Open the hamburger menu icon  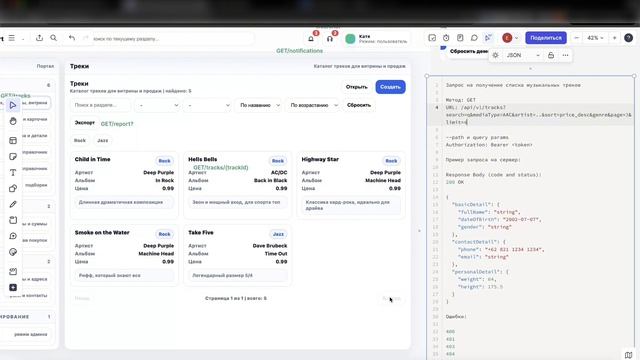pos(11,38)
